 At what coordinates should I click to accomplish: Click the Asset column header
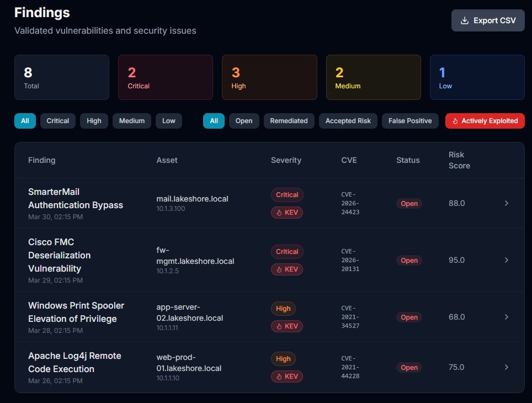[x=167, y=160]
